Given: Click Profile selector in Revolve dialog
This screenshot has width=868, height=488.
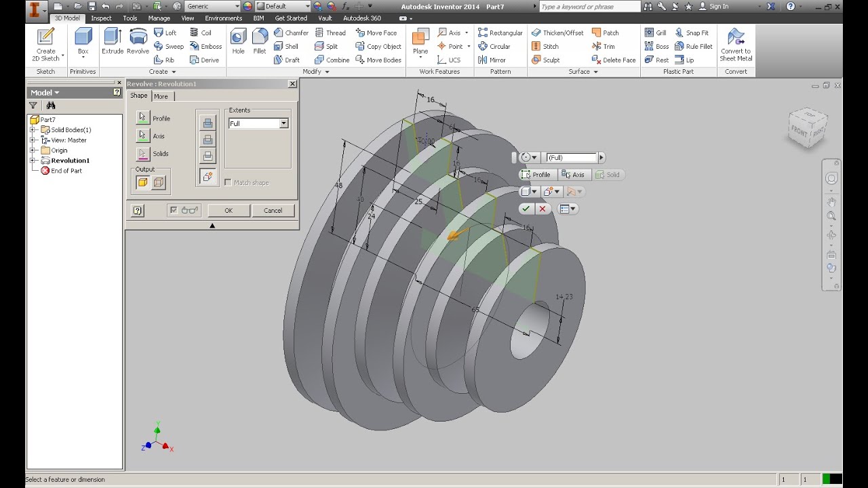Looking at the screenshot, I should click(x=142, y=118).
